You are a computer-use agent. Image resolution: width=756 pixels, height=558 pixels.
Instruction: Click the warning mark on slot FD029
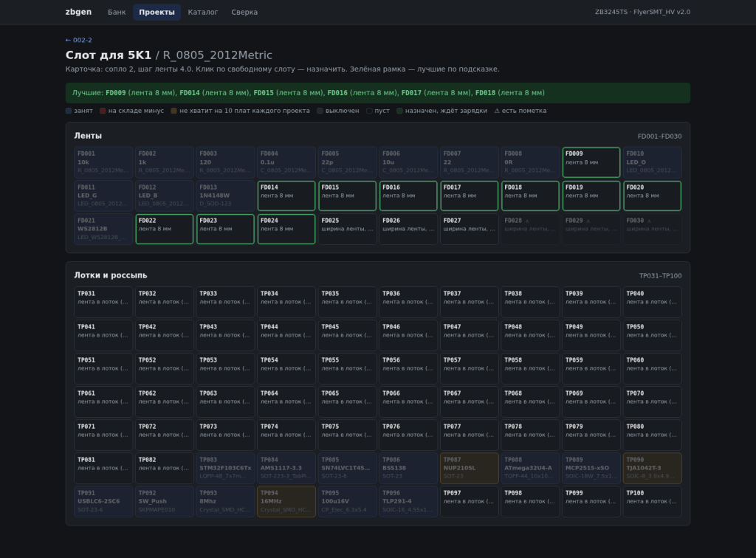point(588,221)
